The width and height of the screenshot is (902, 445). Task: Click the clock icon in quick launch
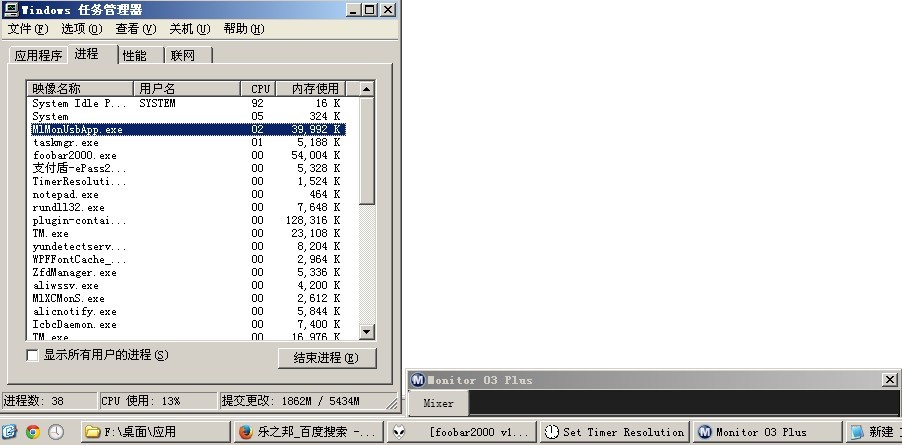56,432
